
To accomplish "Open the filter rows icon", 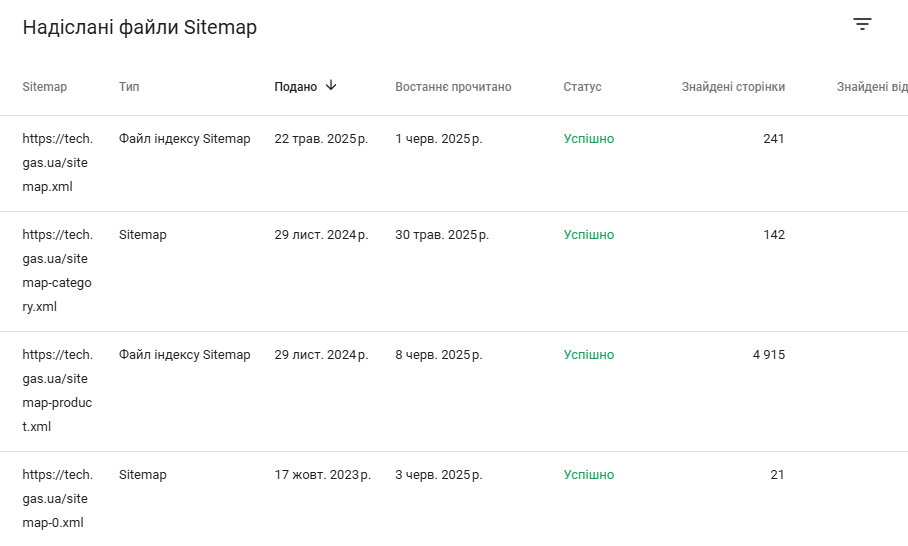I will (862, 24).
